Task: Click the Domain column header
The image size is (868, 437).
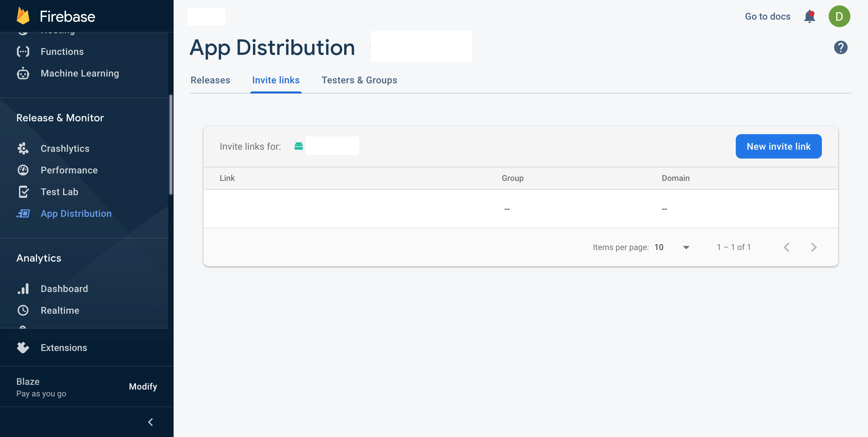Action: point(676,178)
